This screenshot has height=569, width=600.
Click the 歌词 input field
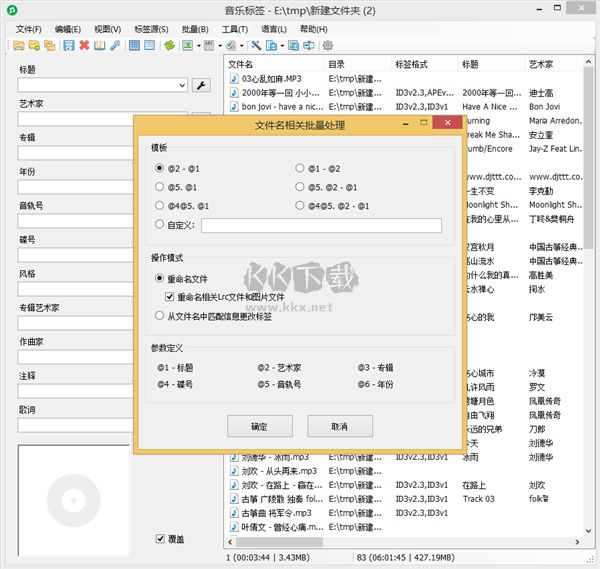[75, 425]
